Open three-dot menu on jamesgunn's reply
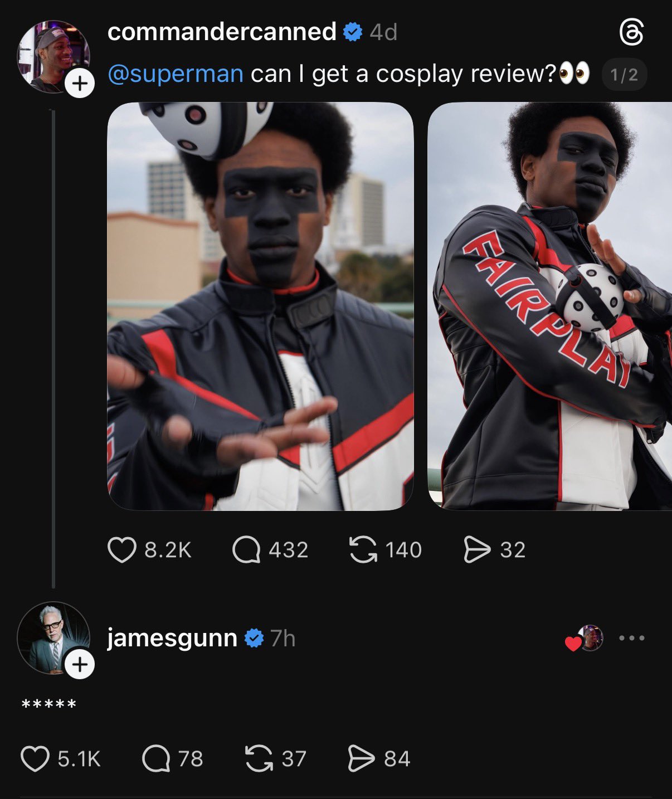672x799 pixels. coord(632,638)
